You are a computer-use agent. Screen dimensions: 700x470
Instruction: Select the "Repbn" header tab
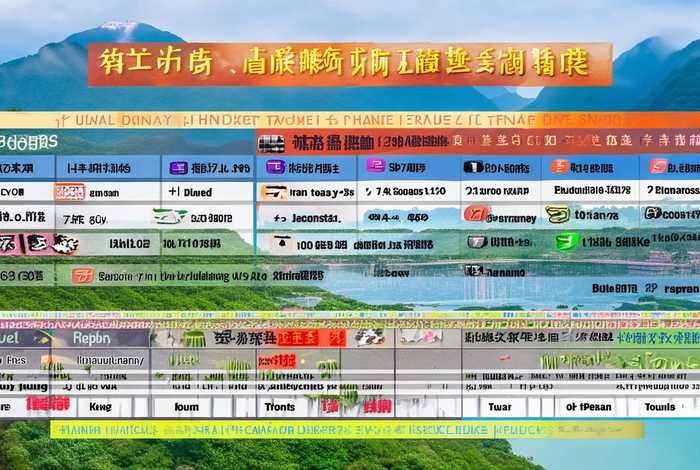(92, 338)
